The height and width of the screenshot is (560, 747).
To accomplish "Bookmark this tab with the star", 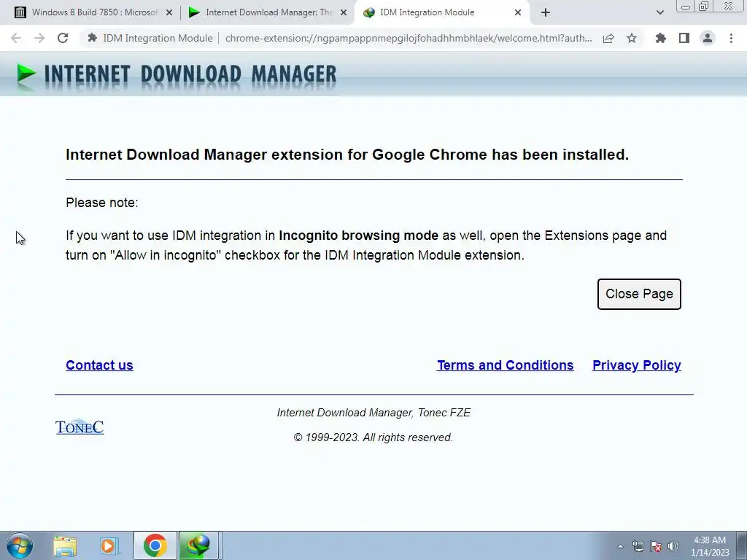I will 632,38.
